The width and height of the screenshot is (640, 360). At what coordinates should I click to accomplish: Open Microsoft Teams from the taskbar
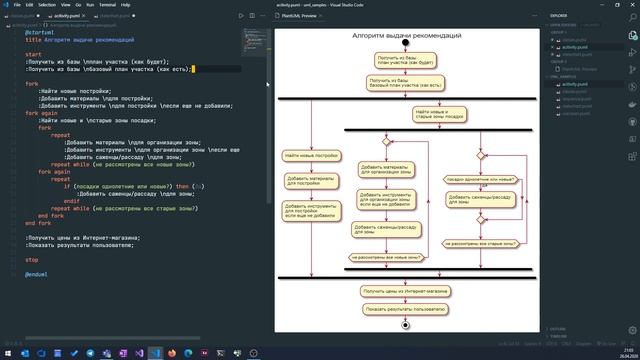pos(107,353)
